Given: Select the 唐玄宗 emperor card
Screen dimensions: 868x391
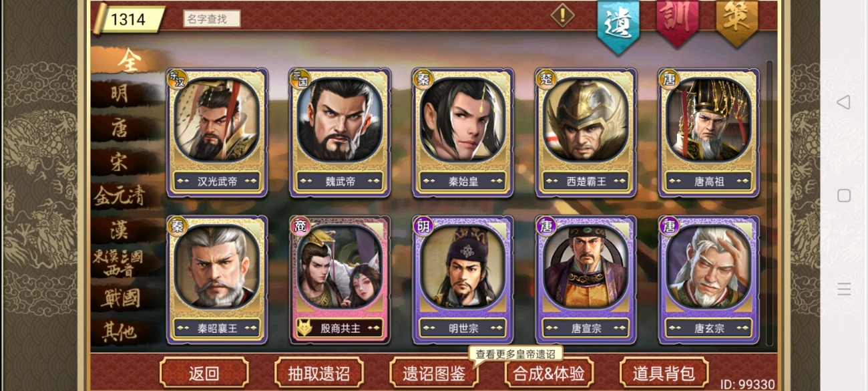Looking at the screenshot, I should coord(709,279).
